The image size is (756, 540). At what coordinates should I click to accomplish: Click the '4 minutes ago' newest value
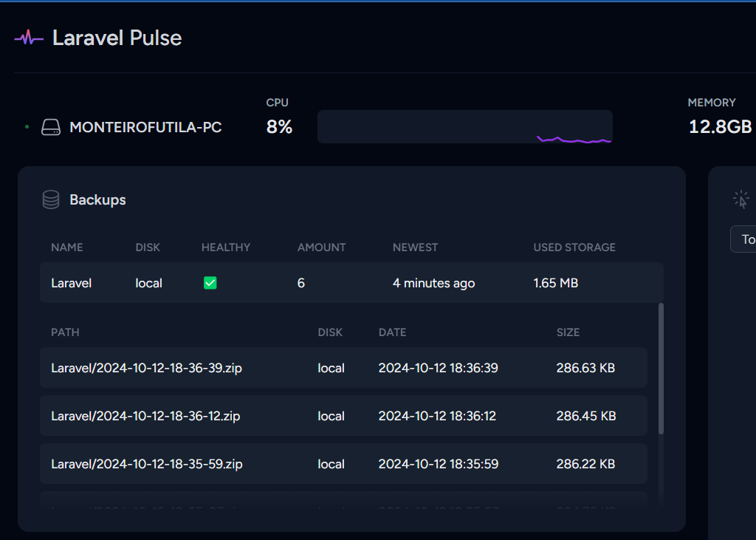pyautogui.click(x=433, y=283)
